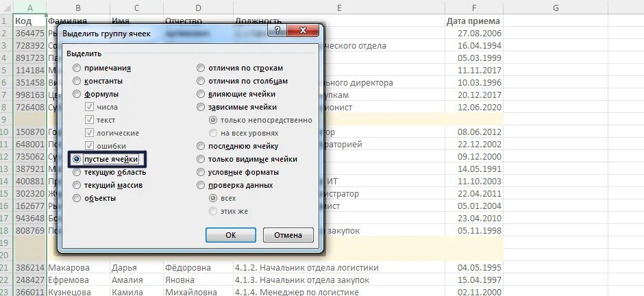The width and height of the screenshot is (644, 296).
Task: Click cell with date 12.06.2020
Action: pos(474,107)
